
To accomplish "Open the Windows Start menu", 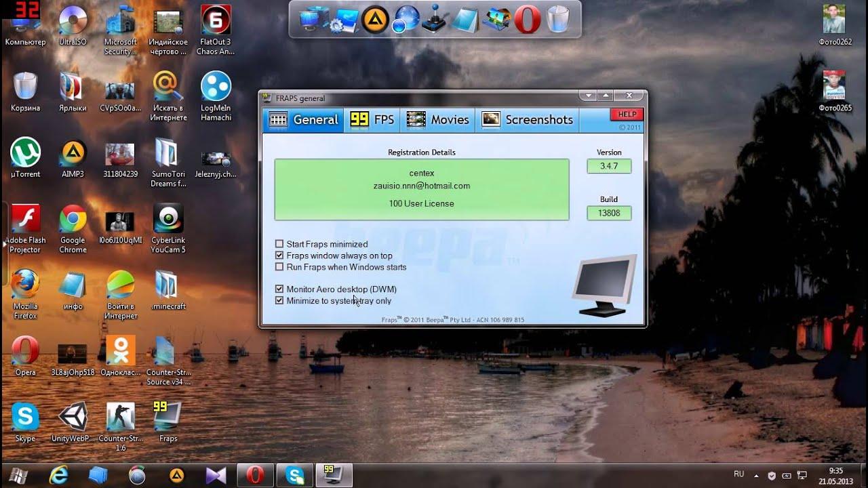I will click(18, 474).
